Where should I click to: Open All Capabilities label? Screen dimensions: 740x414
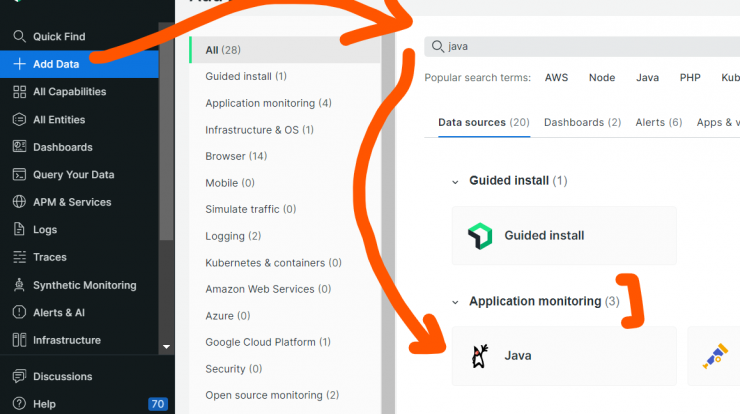(69, 92)
